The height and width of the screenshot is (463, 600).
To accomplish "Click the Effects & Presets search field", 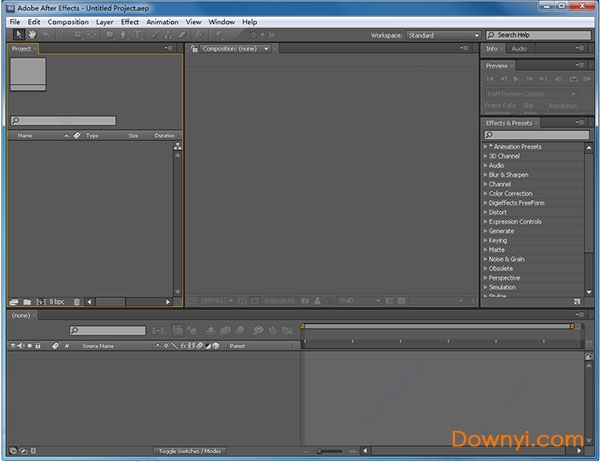I will (537, 135).
